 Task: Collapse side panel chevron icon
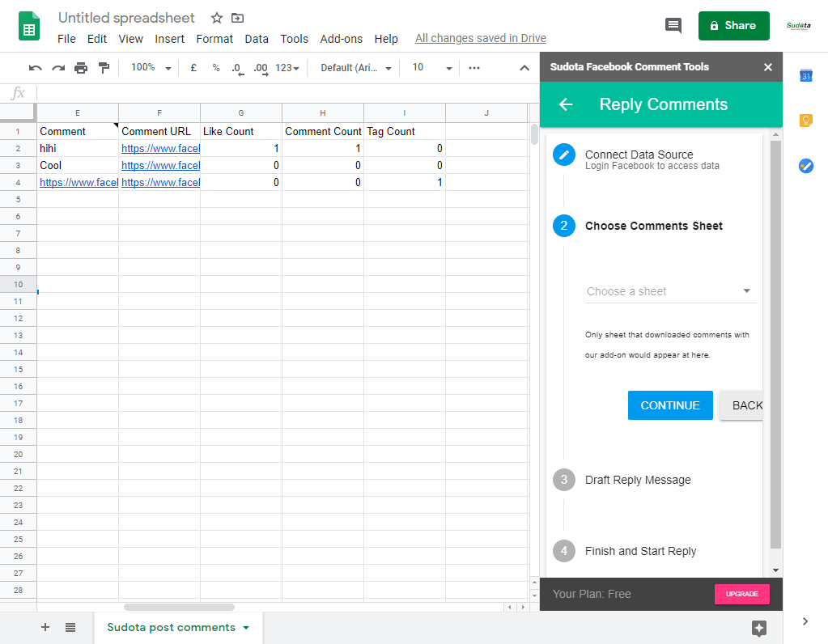tap(805, 621)
